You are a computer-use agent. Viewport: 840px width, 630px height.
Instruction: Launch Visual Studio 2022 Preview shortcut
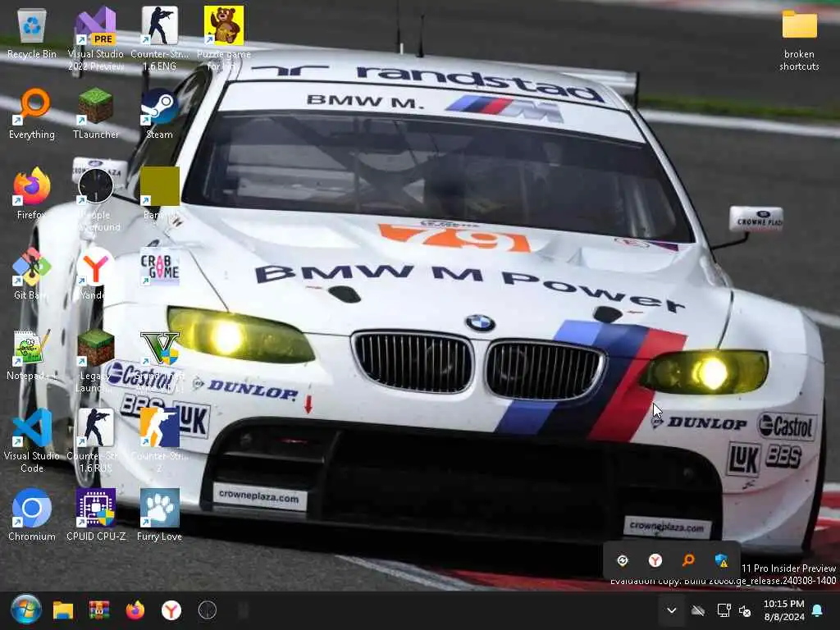pos(96,39)
